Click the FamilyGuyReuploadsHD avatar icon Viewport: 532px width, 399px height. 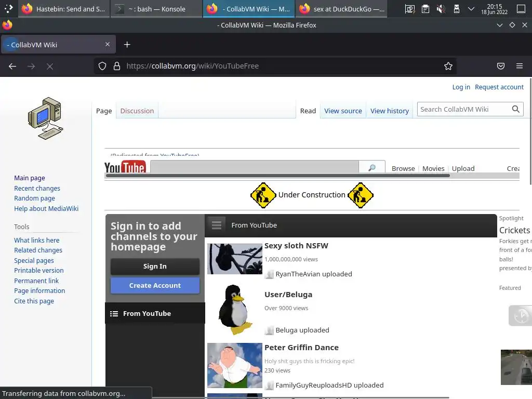click(x=270, y=385)
